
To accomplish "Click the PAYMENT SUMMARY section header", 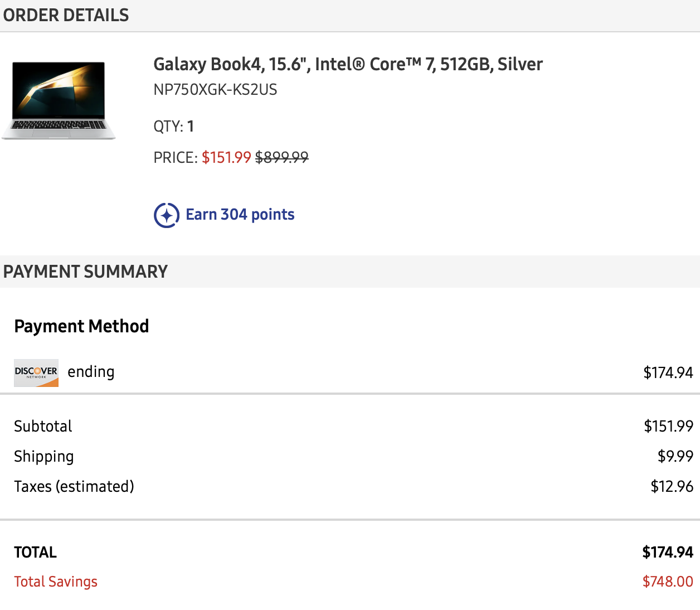I will (x=85, y=272).
